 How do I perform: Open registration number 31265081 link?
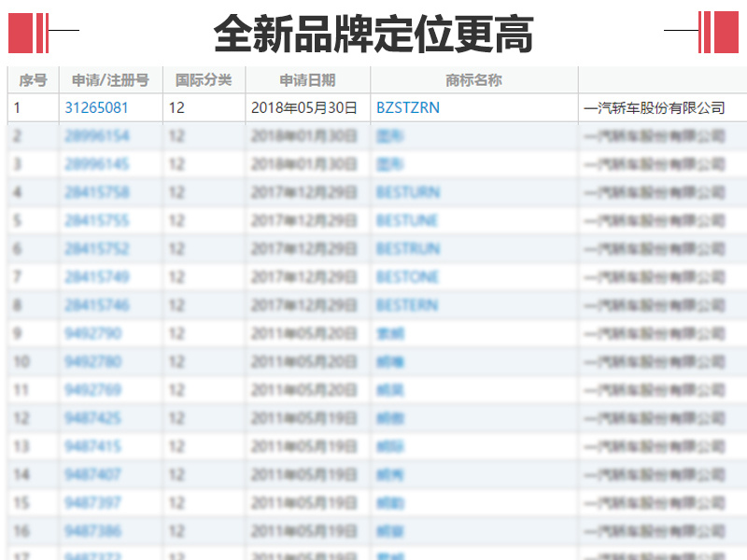coord(96,107)
